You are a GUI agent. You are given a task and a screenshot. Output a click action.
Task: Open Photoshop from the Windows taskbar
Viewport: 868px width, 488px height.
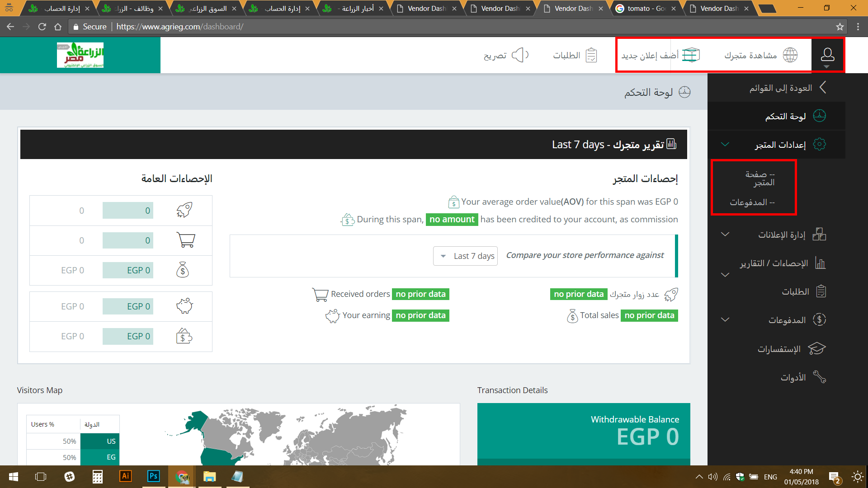[154, 476]
